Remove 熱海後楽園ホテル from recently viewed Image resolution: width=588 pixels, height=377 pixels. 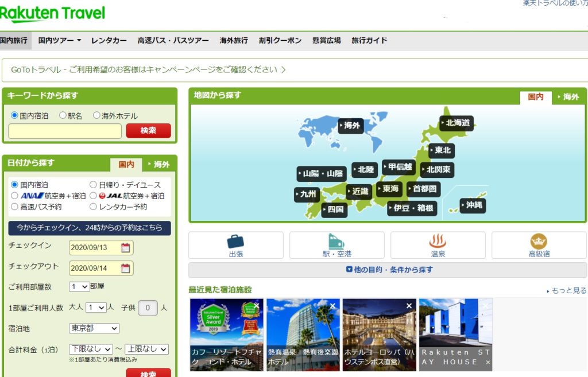(x=332, y=306)
